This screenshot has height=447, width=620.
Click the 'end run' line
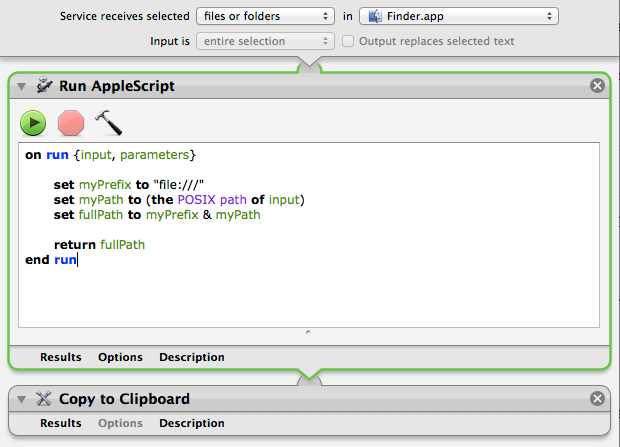tap(51, 260)
